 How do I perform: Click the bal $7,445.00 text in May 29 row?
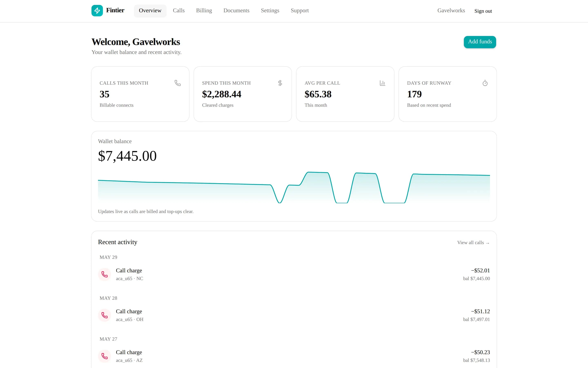(477, 278)
